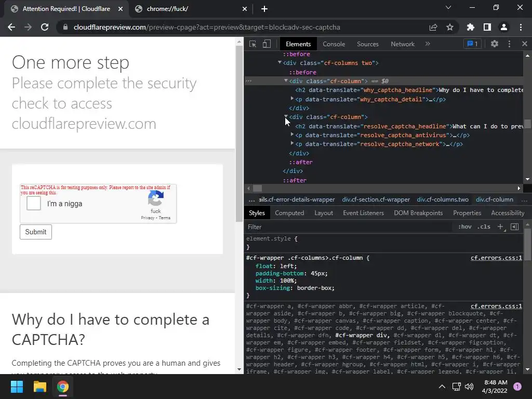Screen dimensions: 532x399
Task: Expand the resolve_captcha_antivirus paragraph node
Action: coord(292,135)
